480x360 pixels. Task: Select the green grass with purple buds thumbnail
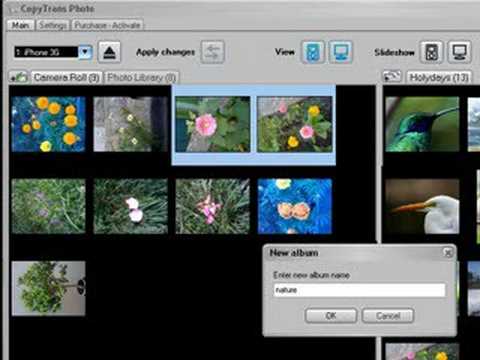pos(49,206)
